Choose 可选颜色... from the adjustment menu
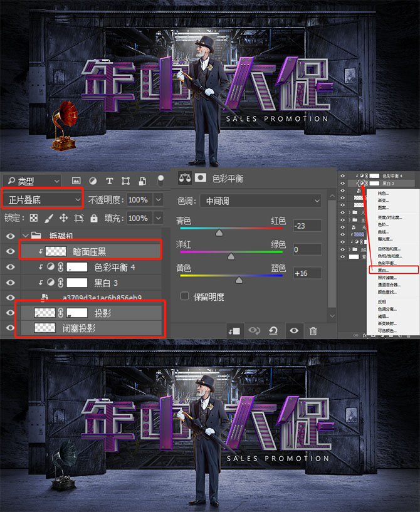 (387, 331)
